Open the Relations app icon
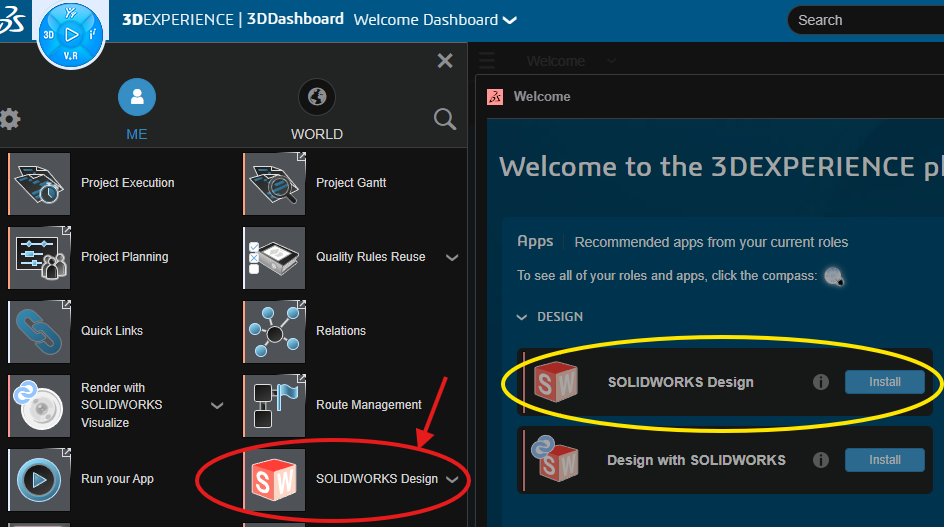 click(x=275, y=332)
